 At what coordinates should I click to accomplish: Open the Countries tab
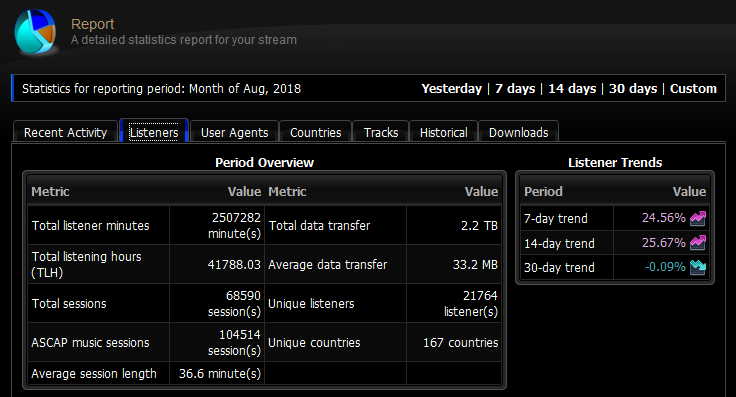coord(315,132)
